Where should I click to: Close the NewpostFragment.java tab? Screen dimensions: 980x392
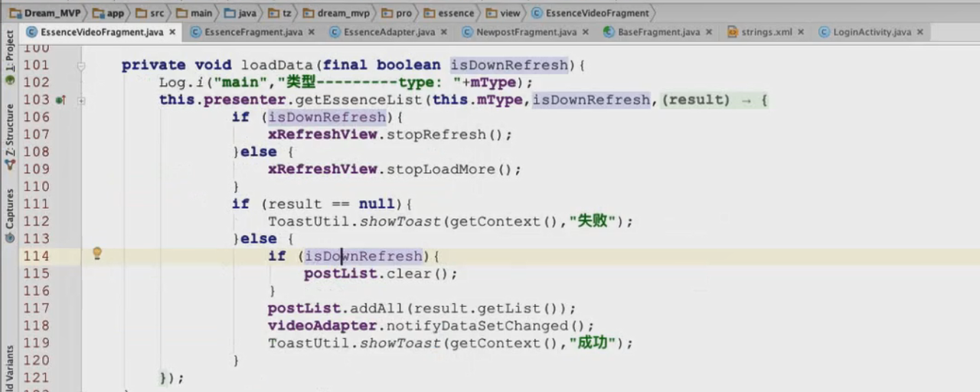pyautogui.click(x=586, y=32)
